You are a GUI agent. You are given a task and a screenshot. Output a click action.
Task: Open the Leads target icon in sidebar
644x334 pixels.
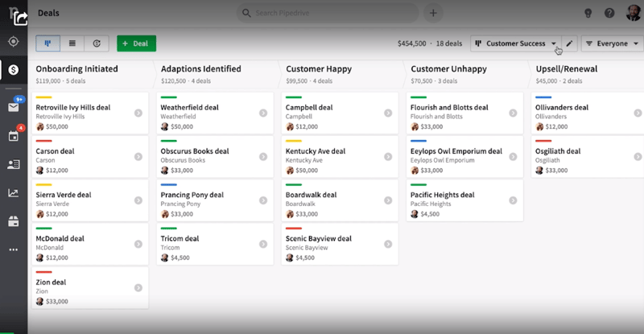(13, 42)
